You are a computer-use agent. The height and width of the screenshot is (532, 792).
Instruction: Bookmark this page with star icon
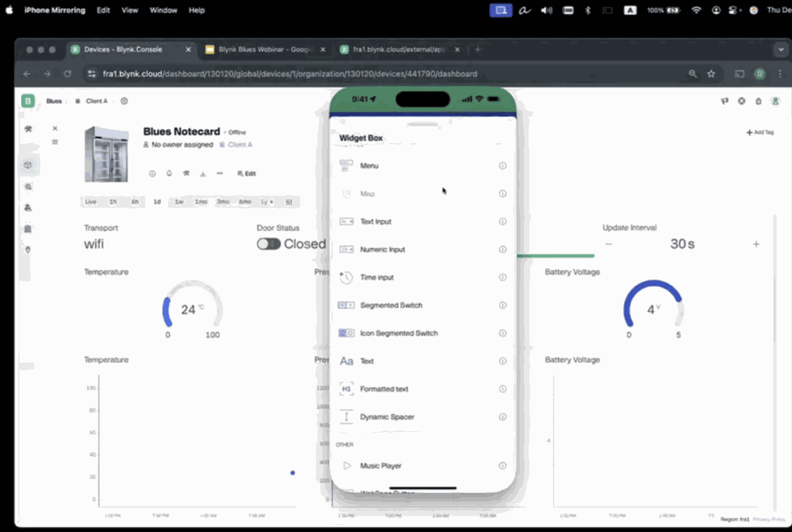[711, 74]
